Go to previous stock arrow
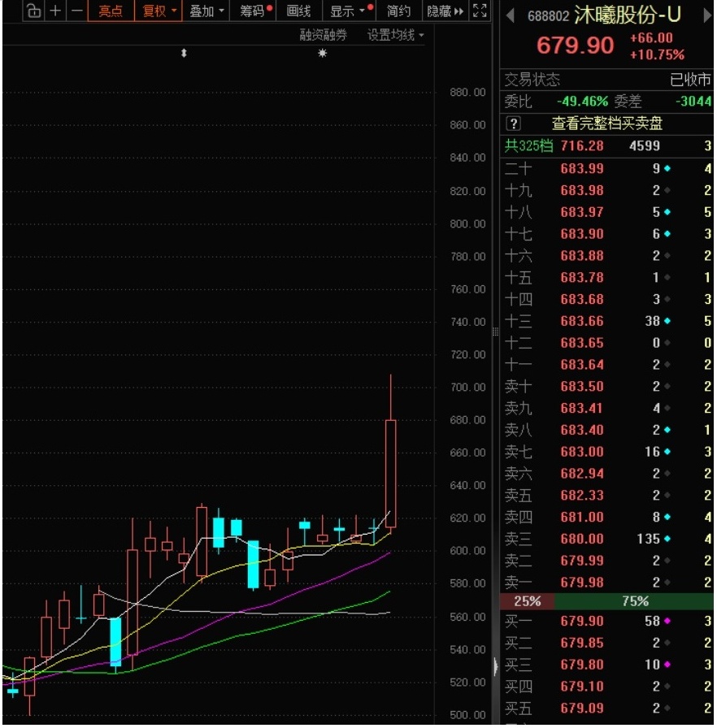 [511, 16]
